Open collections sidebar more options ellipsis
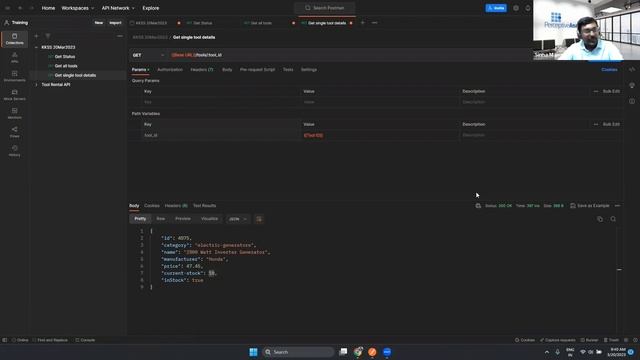This screenshot has width=640, height=360. [120, 36]
